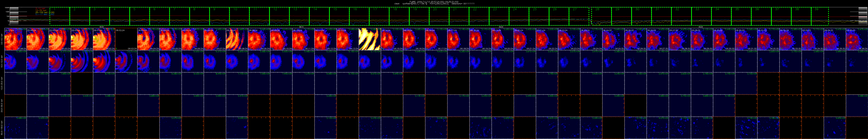This screenshot has height=139, width=868.
Task: Open the 06:20:24 image in the 3.0-6.0 keV row
Action: pyautogui.click(x=525, y=39)
